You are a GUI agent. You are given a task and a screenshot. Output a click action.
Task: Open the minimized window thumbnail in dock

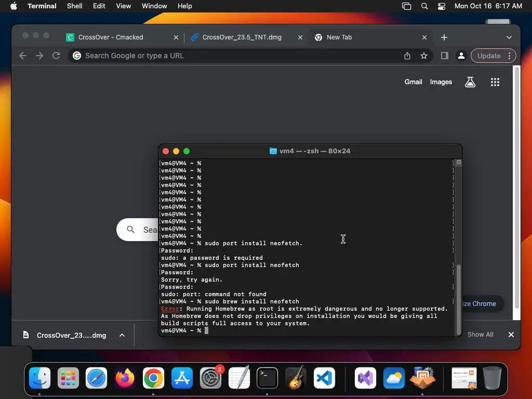(464, 378)
